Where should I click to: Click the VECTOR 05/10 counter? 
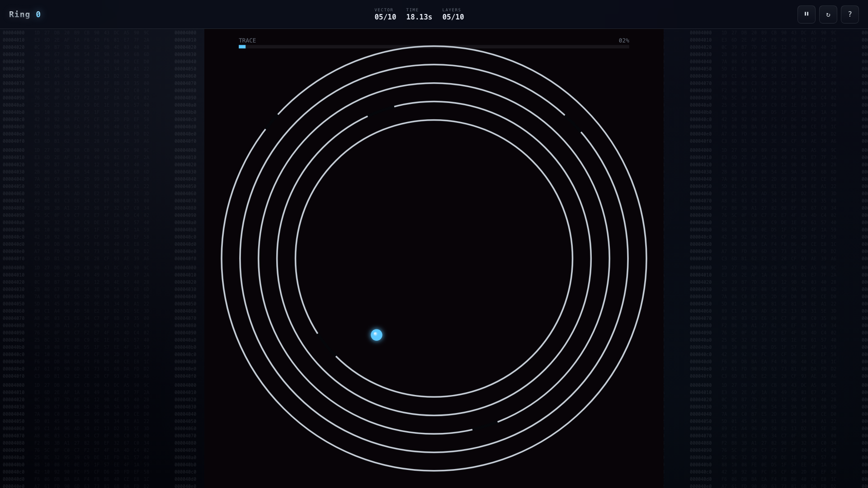(385, 14)
